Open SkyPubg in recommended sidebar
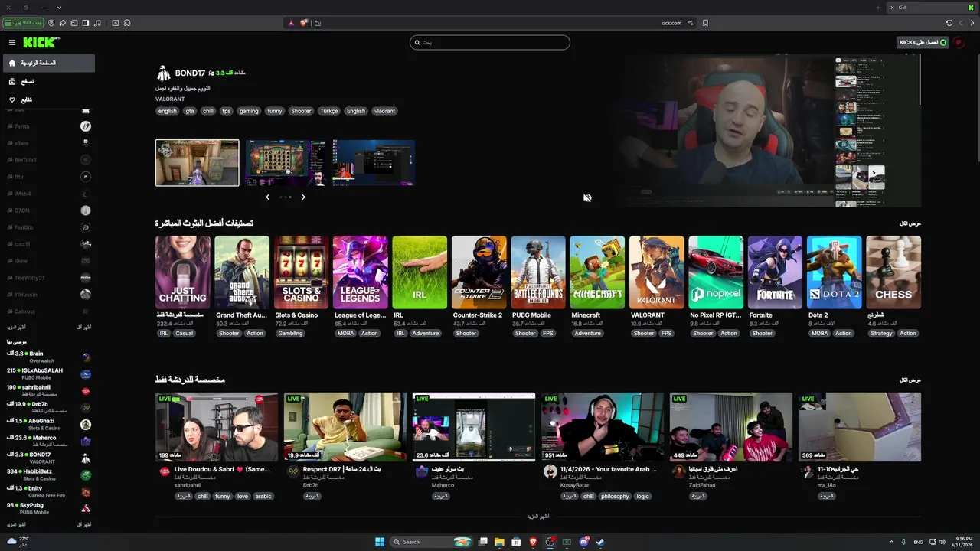 [x=47, y=508]
